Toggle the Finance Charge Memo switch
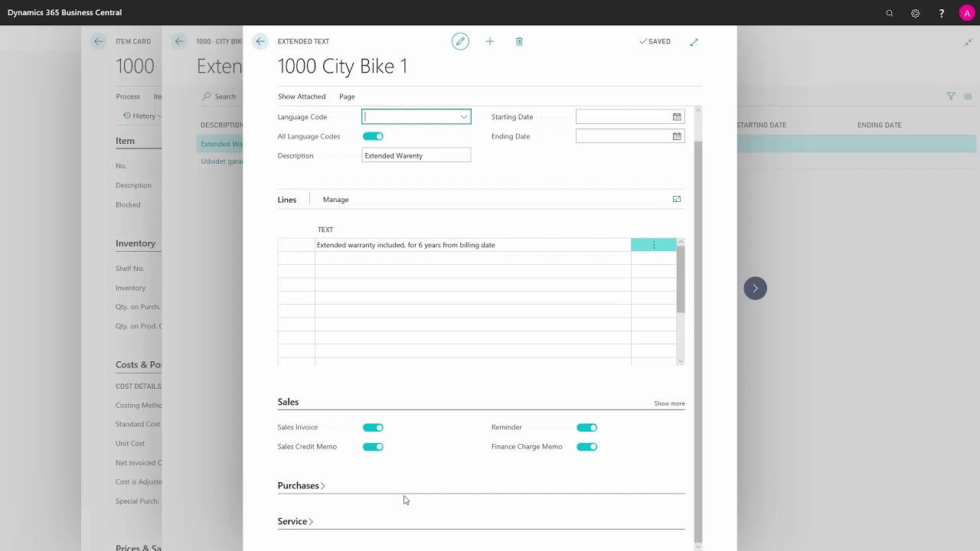Screen dimensions: 980x551 click(x=587, y=447)
